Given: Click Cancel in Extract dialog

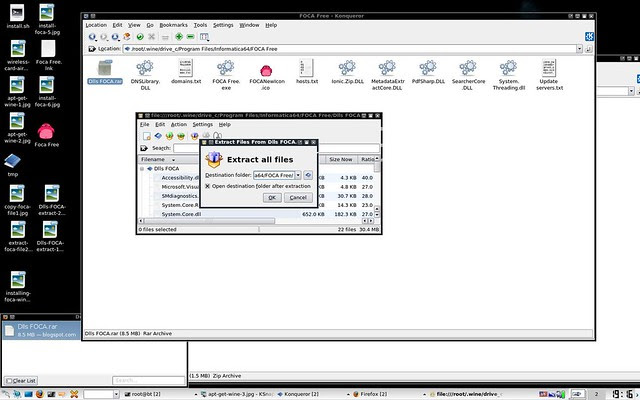Looking at the screenshot, I should (x=298, y=198).
